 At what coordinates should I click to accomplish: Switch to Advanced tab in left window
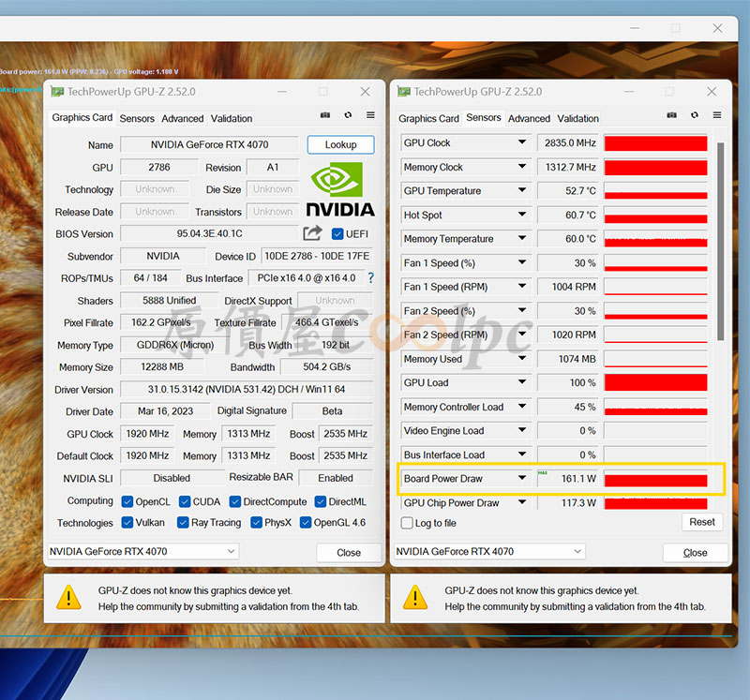182,118
